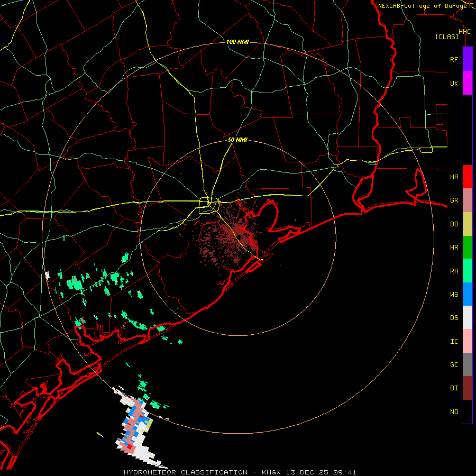Click the BD yellow legend swatch

pyautogui.click(x=467, y=224)
